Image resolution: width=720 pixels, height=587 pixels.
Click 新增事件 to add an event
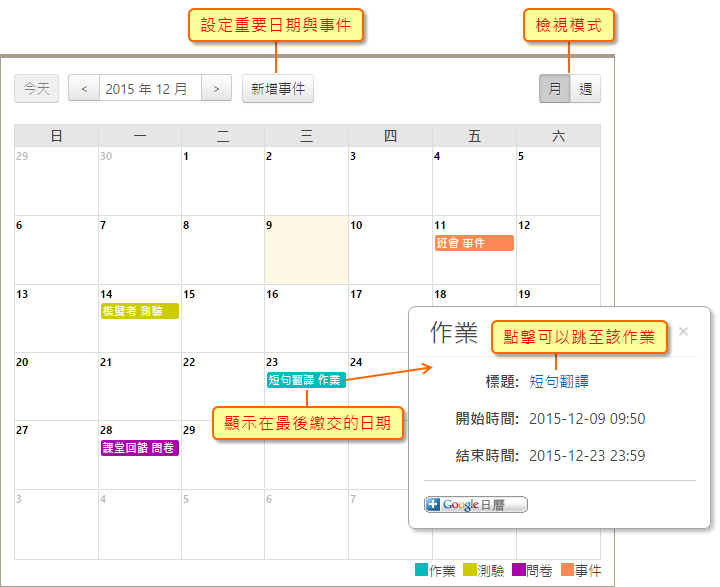coord(278,89)
